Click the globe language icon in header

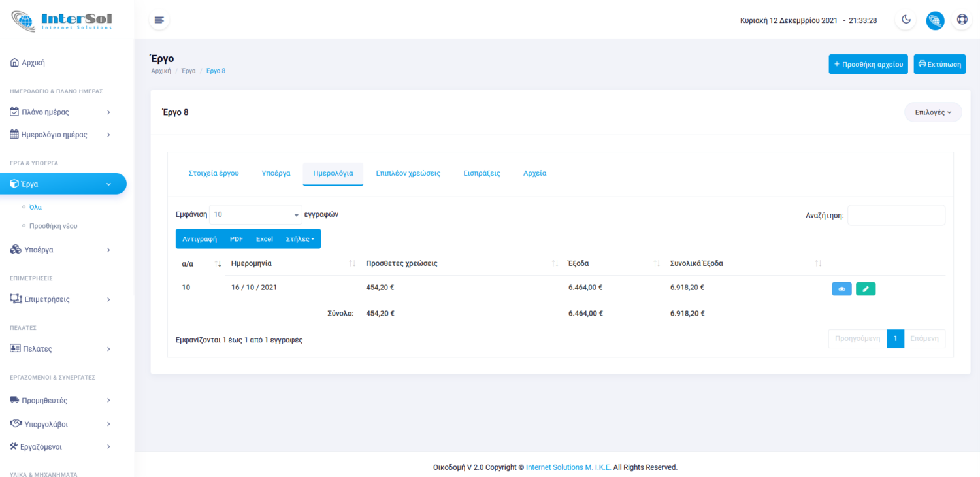pos(935,20)
